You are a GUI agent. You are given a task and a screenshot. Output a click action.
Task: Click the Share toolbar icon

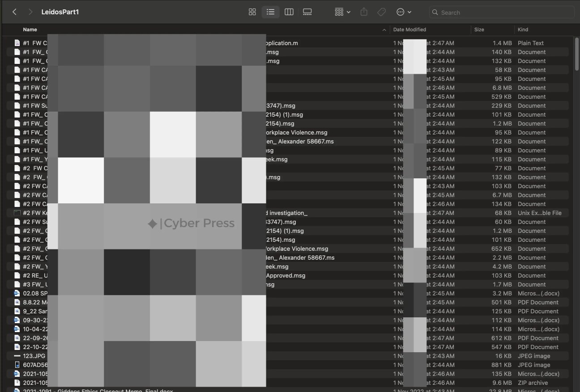pos(364,12)
